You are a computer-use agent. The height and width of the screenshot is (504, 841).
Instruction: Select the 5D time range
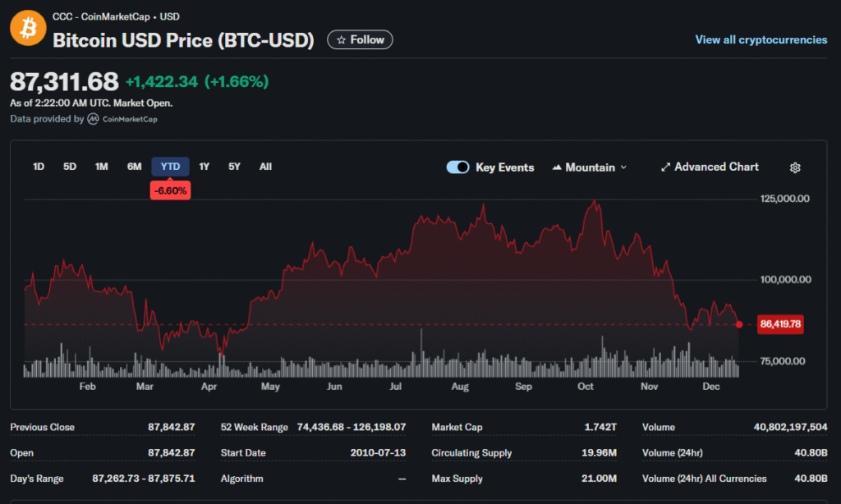click(70, 167)
